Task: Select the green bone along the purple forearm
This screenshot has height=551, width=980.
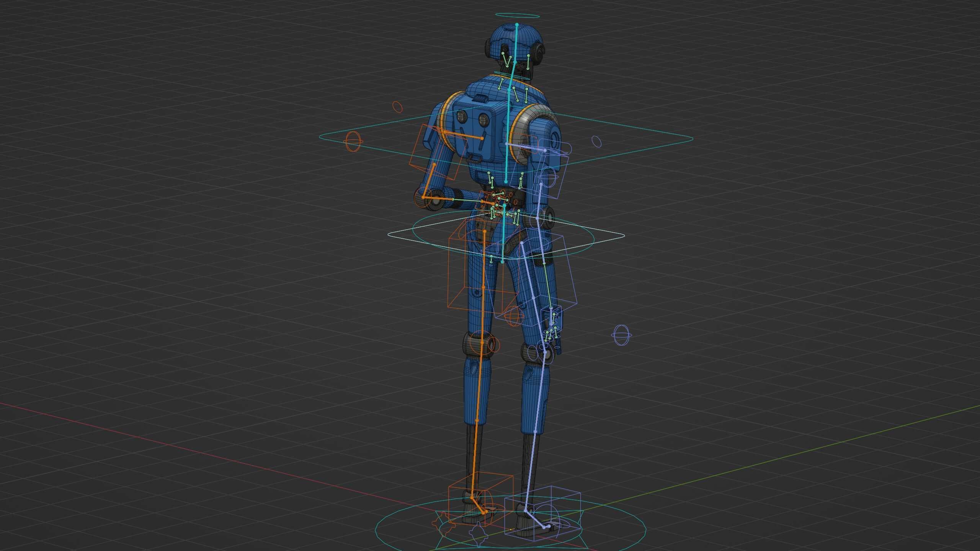Action: 547,286
